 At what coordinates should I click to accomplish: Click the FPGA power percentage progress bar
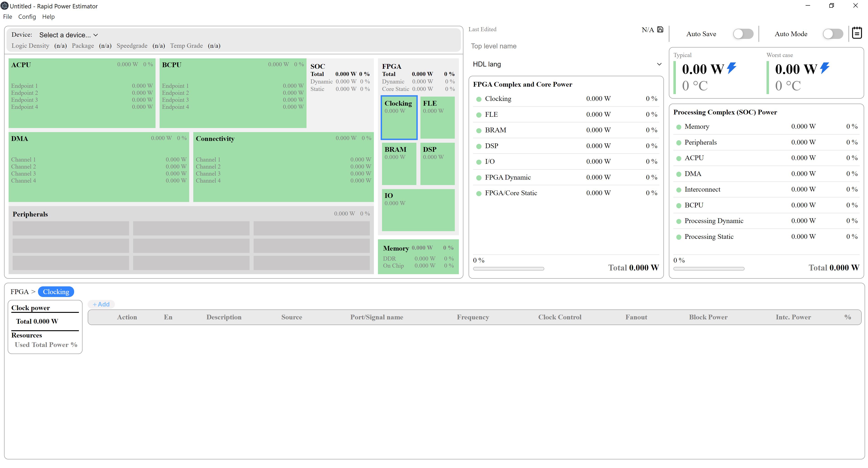[x=508, y=269]
